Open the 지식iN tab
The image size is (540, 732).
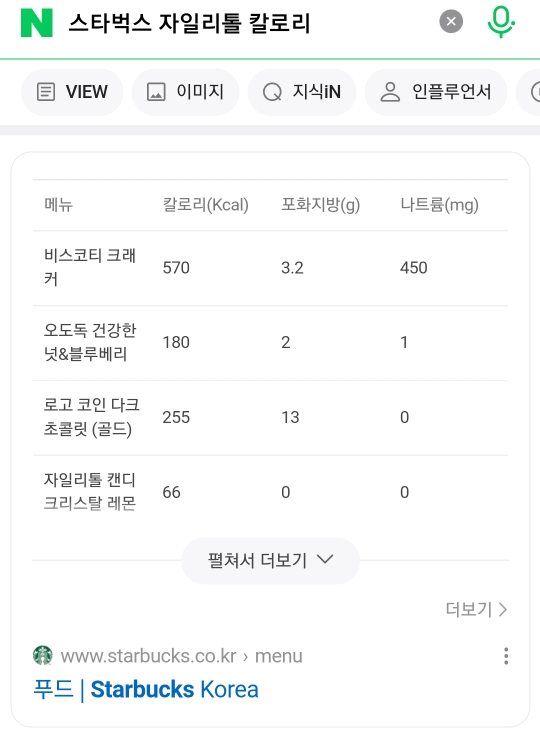302,92
